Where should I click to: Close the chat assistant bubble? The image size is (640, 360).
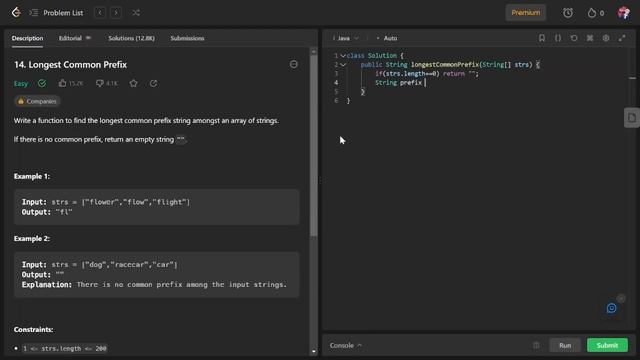620,298
